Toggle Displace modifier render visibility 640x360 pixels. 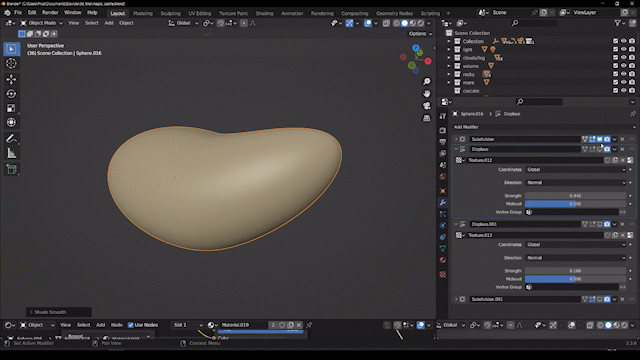pos(607,149)
